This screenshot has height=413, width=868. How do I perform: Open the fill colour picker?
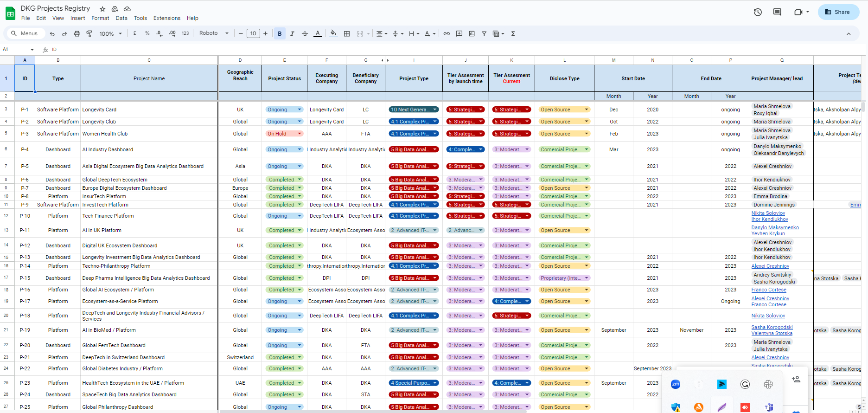333,34
